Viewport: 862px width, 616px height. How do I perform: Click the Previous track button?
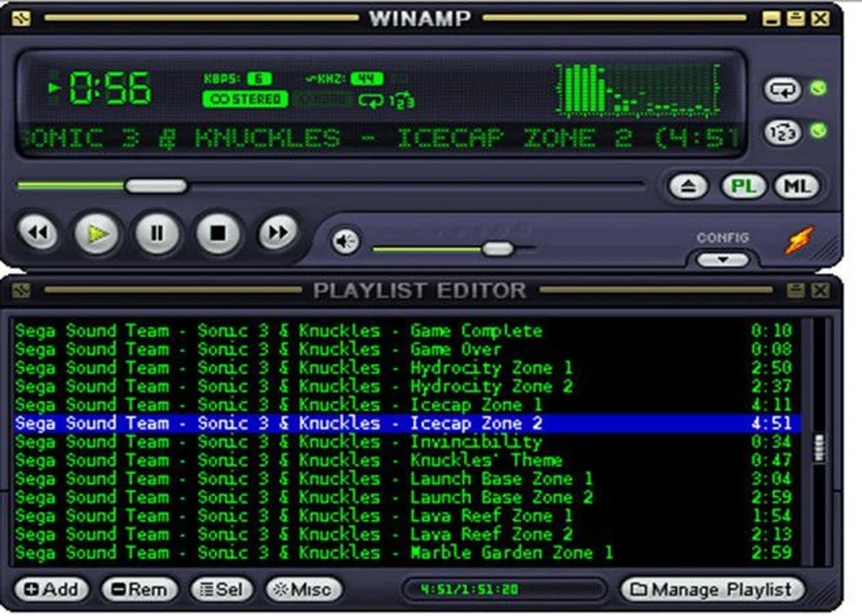pyautogui.click(x=38, y=233)
